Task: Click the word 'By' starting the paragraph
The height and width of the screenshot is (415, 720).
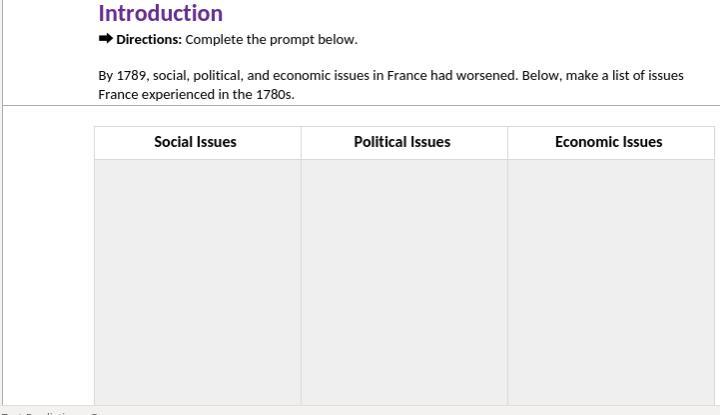Action: tap(106, 76)
